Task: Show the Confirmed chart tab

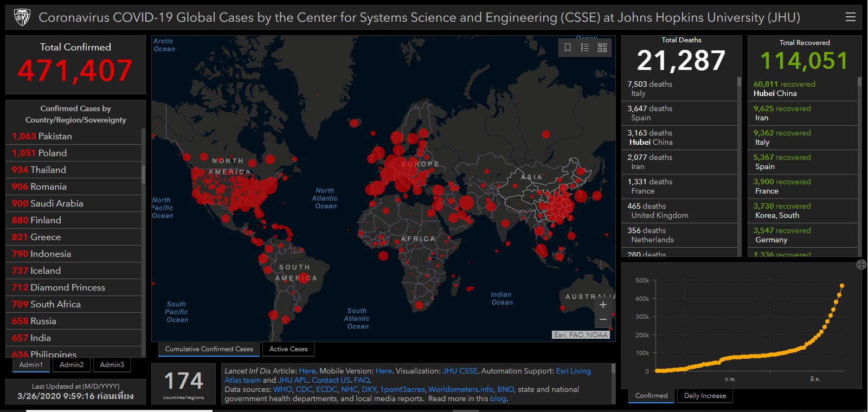Action: 652,396
